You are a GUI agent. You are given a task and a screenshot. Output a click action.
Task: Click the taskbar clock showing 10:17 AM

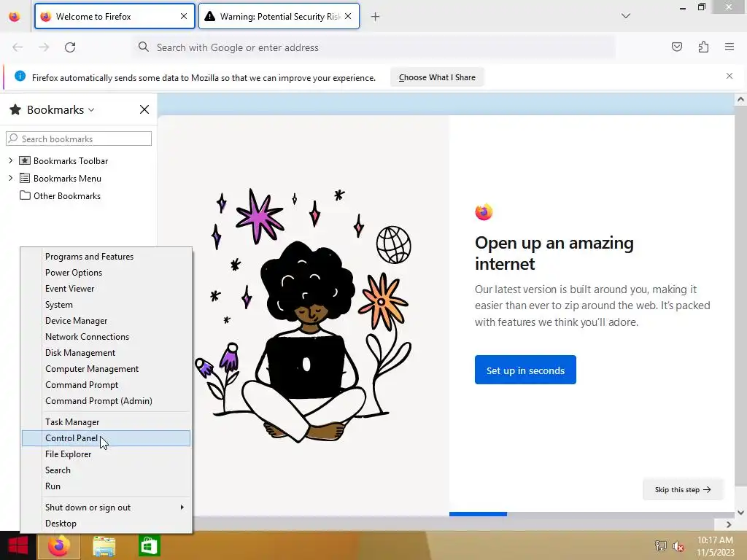point(715,546)
